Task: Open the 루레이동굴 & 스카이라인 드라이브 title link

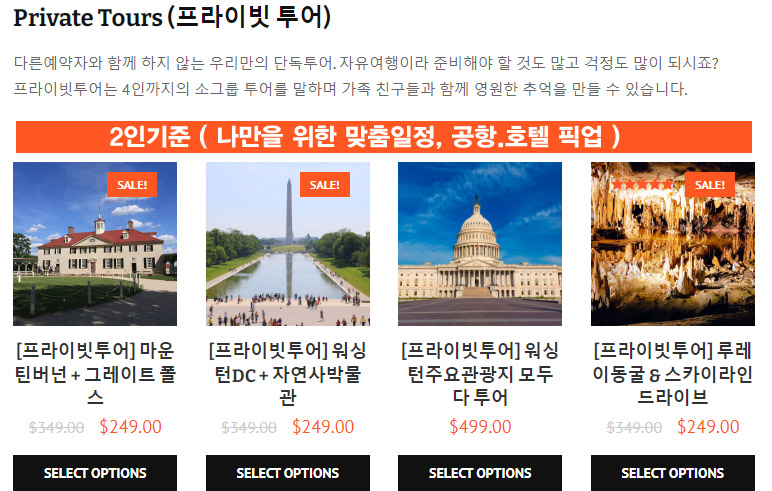Action: pyautogui.click(x=673, y=374)
